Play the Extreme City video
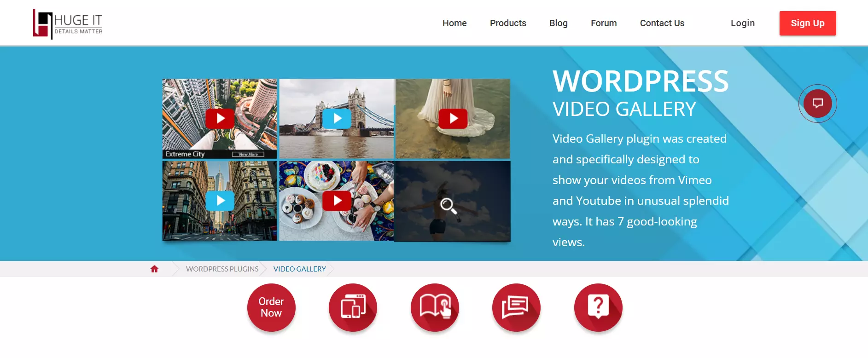Screen dimensions: 868x358 coord(220,119)
